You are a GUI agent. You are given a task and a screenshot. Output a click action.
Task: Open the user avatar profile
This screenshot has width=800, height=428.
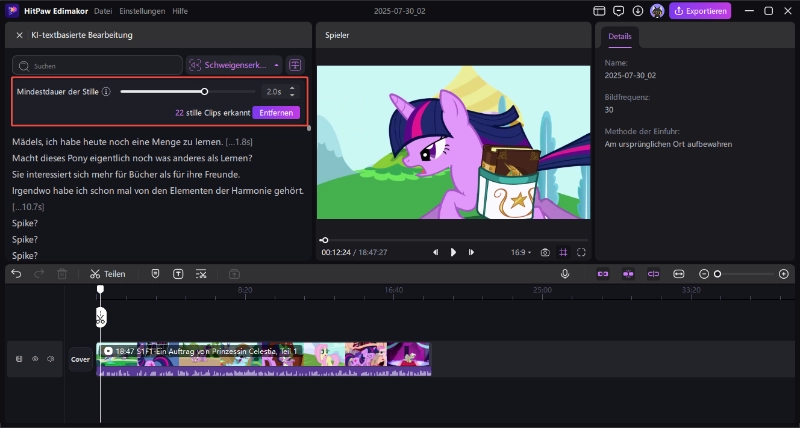click(657, 11)
